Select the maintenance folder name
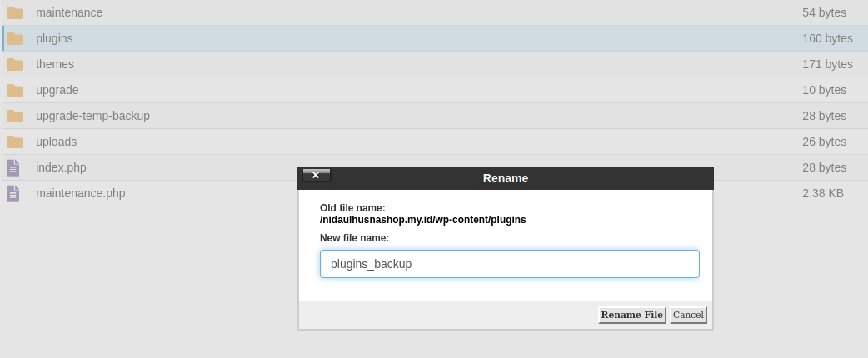The image size is (868, 358). pyautogui.click(x=69, y=12)
